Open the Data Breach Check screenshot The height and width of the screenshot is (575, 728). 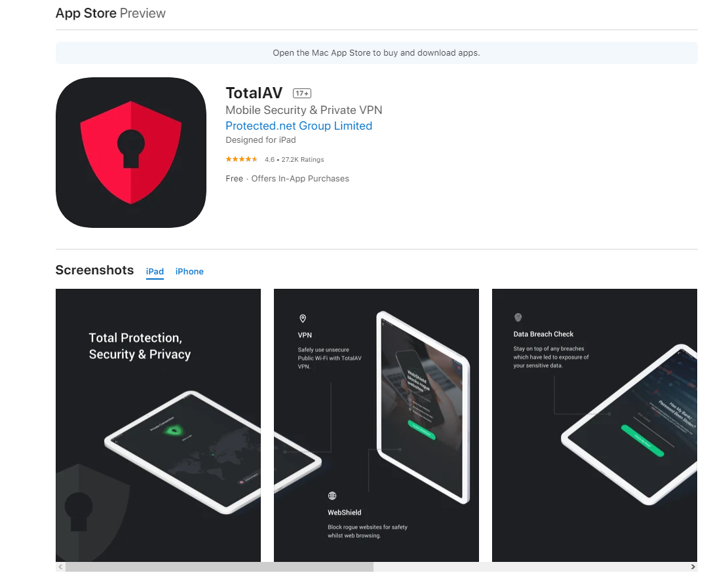(x=594, y=425)
